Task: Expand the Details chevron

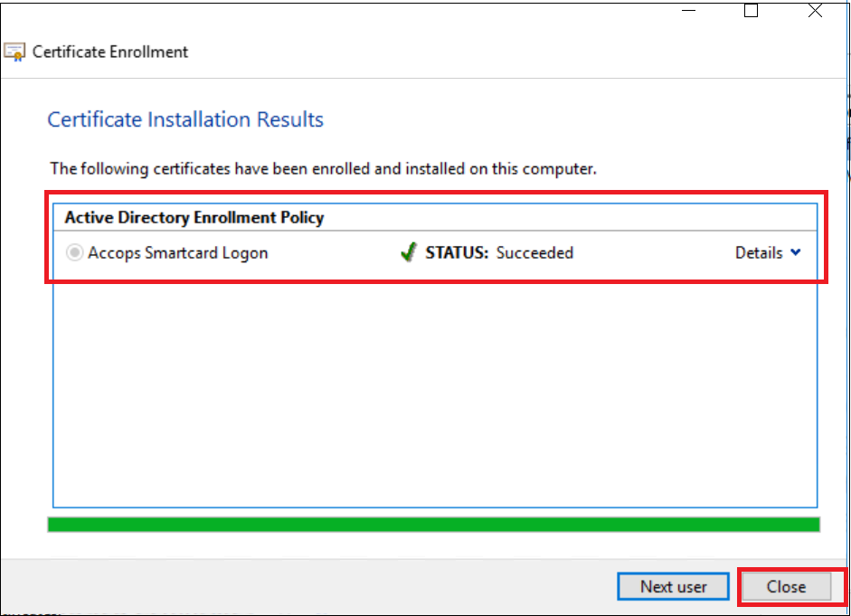Action: [796, 252]
